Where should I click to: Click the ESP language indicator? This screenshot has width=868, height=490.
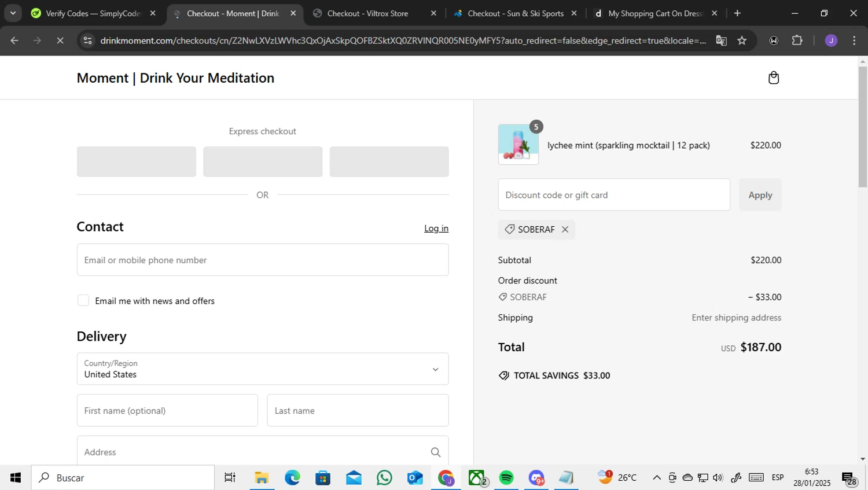pyautogui.click(x=778, y=478)
